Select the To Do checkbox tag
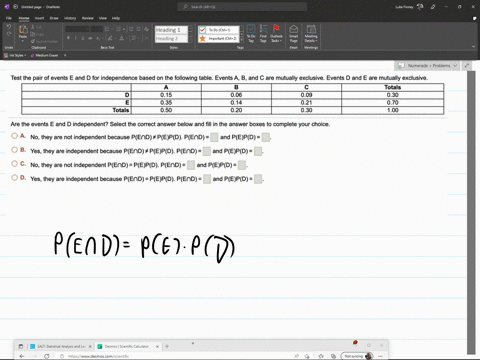480x360 pixels. 218,30
